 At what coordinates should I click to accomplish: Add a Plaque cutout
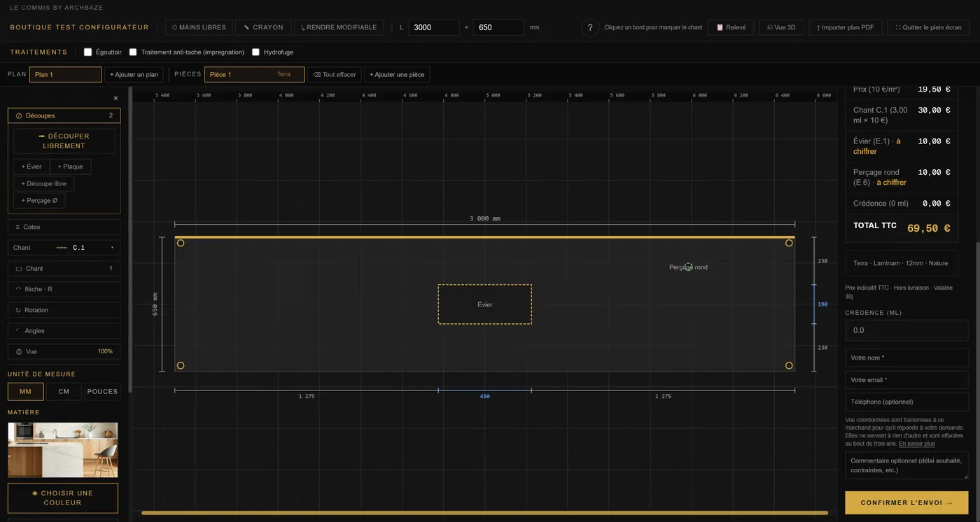click(x=71, y=167)
